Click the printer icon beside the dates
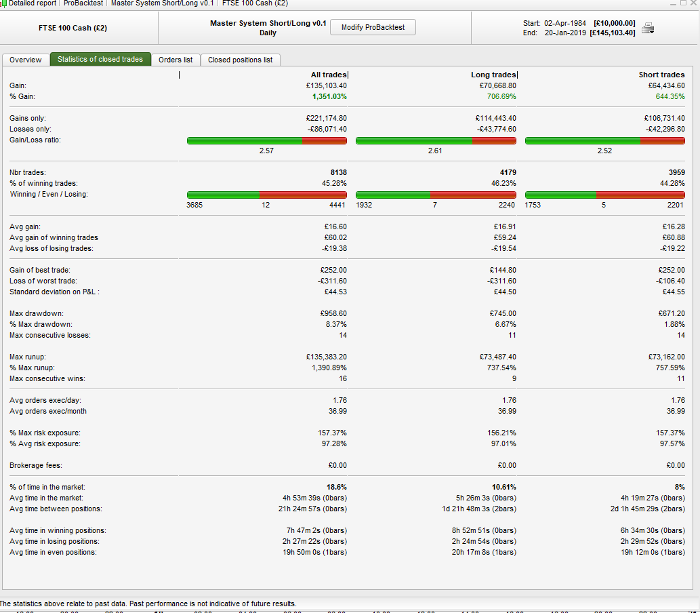This screenshot has width=700, height=613. (x=648, y=28)
